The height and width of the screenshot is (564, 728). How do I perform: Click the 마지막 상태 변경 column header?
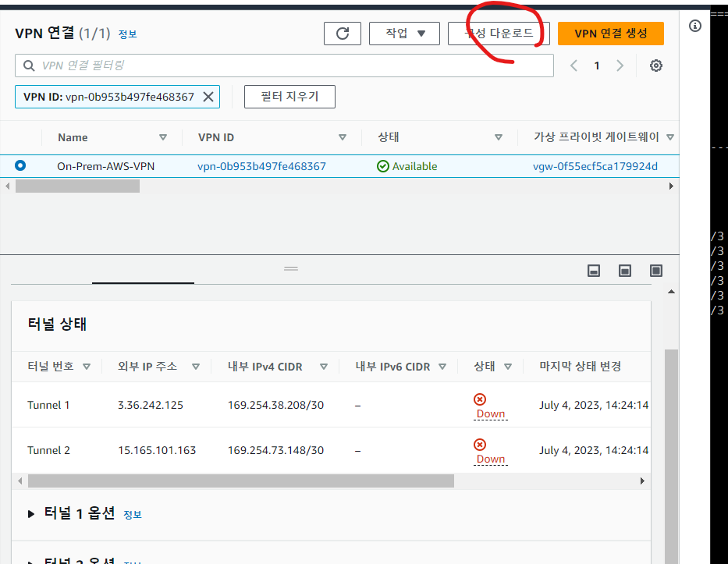click(x=580, y=367)
